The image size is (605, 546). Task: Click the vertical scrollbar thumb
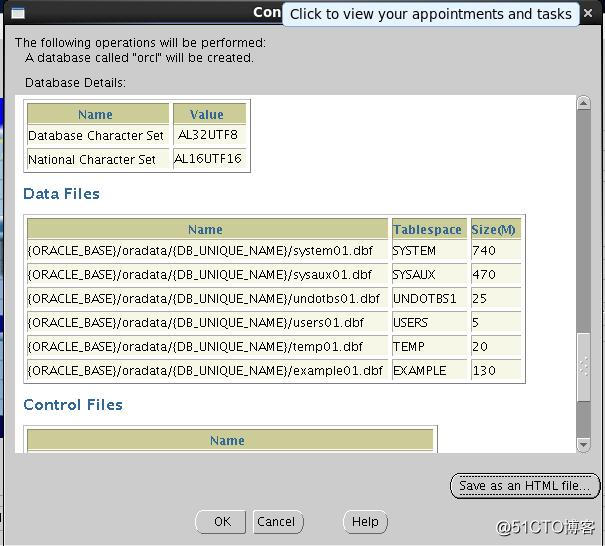click(x=583, y=367)
